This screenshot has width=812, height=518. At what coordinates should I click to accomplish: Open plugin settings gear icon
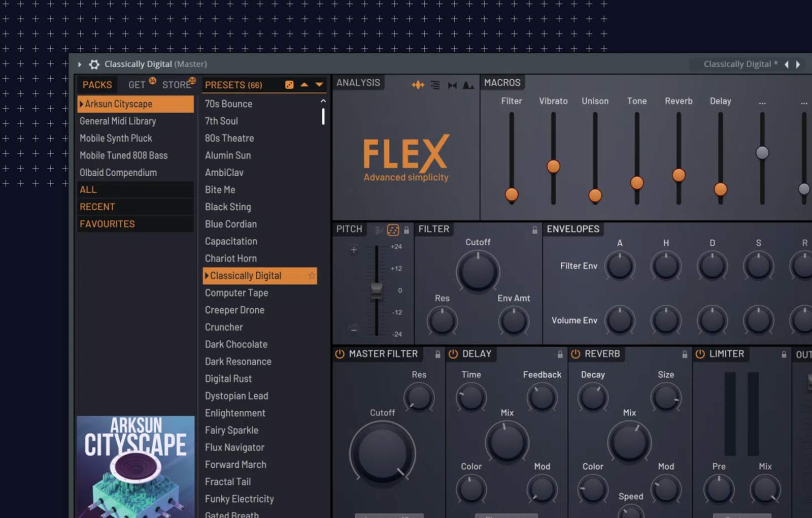click(94, 64)
